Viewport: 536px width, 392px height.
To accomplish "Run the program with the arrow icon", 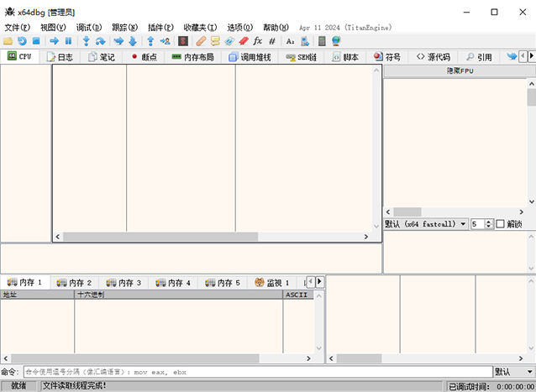I will coord(54,41).
